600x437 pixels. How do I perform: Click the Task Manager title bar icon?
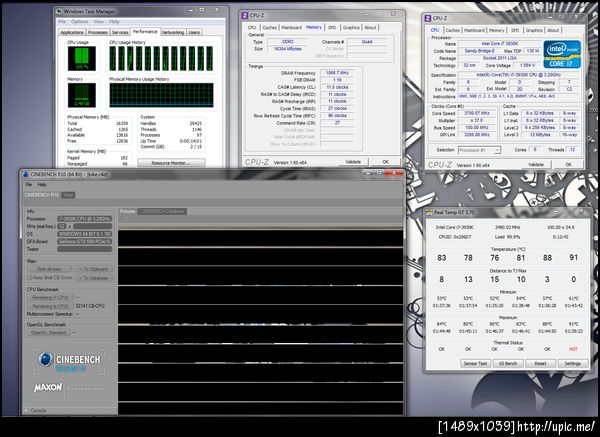click(59, 11)
